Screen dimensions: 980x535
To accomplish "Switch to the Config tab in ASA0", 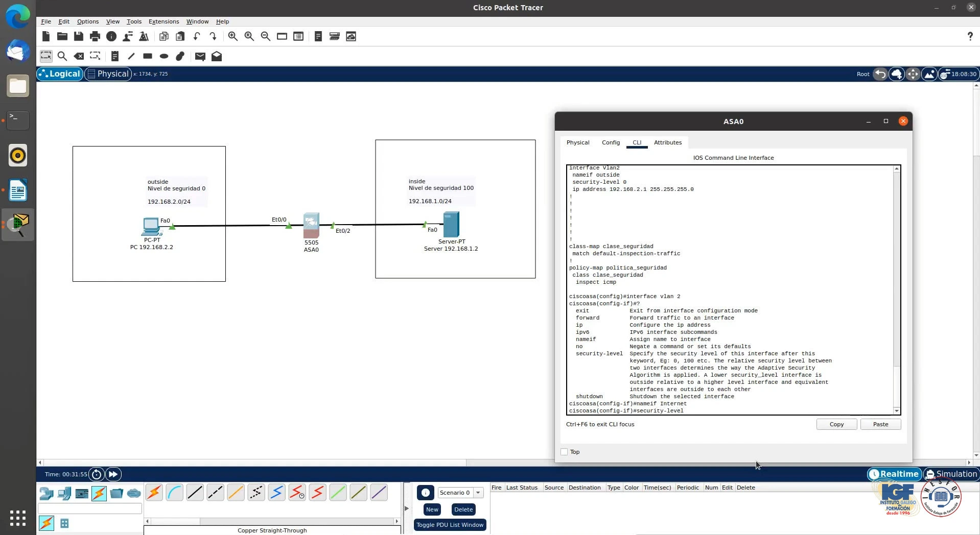I will 611,142.
